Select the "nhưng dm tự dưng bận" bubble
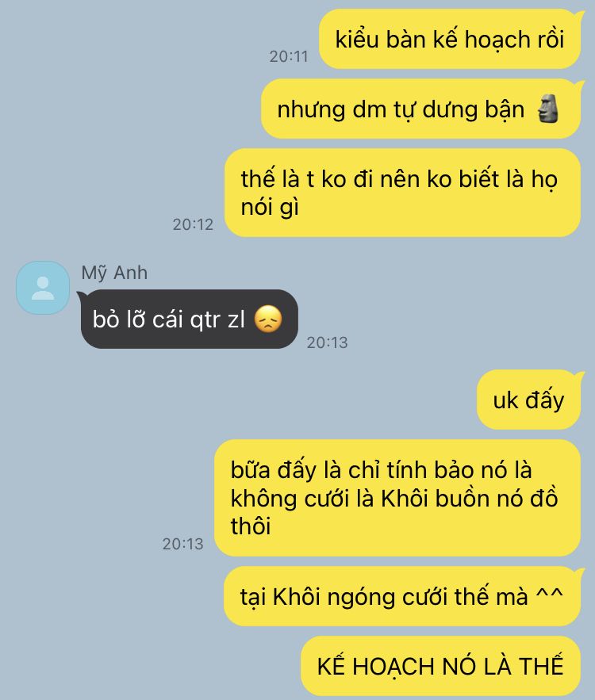Viewport: 595px width, 700px height. 420,109
